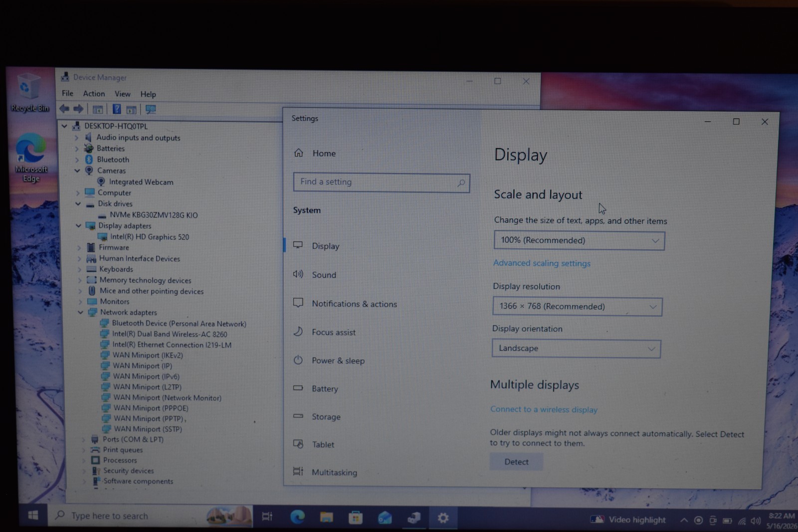The width and height of the screenshot is (798, 532).
Task: Open Microsoft Edge desktop shortcut
Action: pyautogui.click(x=31, y=158)
